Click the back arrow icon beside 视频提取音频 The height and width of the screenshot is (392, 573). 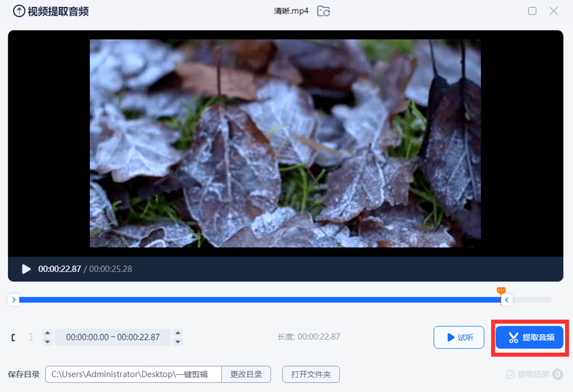pyautogui.click(x=19, y=11)
